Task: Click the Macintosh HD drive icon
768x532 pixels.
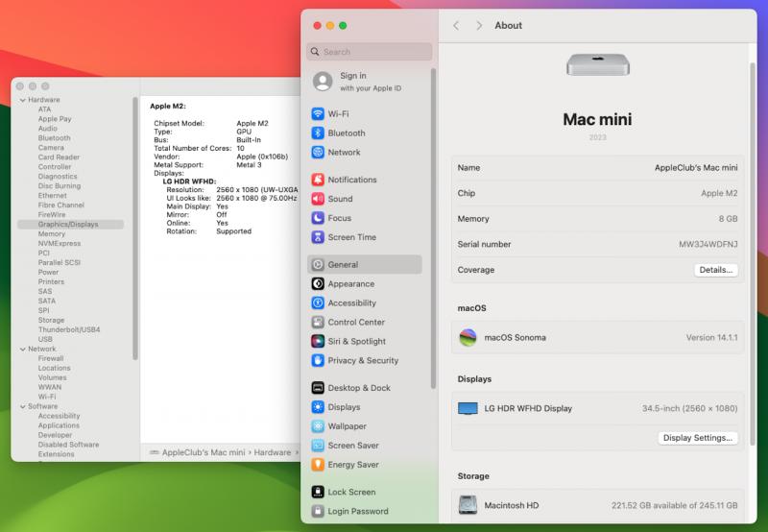Action: (x=468, y=505)
